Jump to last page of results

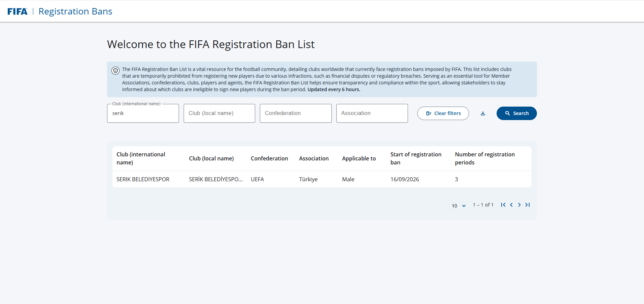pyautogui.click(x=527, y=205)
